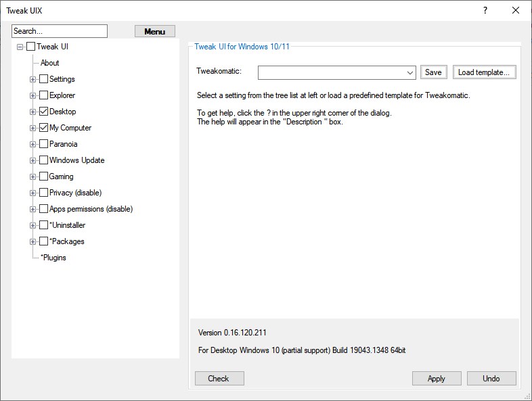Expand the Settings tree node
The image size is (532, 401).
pyautogui.click(x=32, y=79)
